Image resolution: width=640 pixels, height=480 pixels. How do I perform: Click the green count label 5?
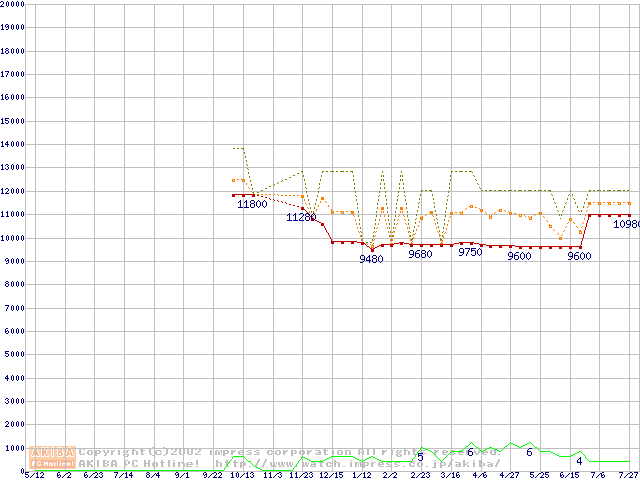click(x=420, y=457)
